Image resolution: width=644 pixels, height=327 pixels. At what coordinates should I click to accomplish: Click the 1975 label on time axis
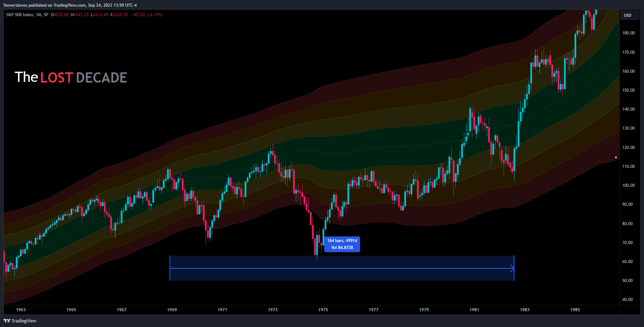point(323,309)
